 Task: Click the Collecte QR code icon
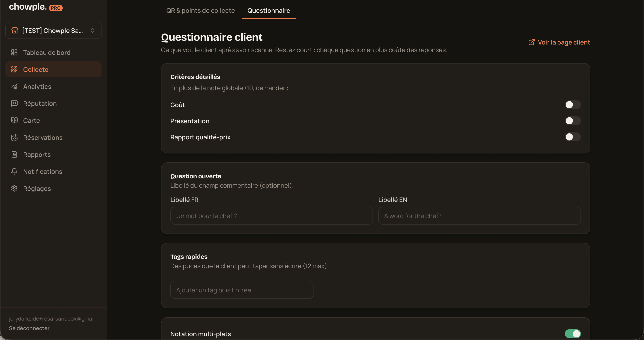(x=14, y=70)
